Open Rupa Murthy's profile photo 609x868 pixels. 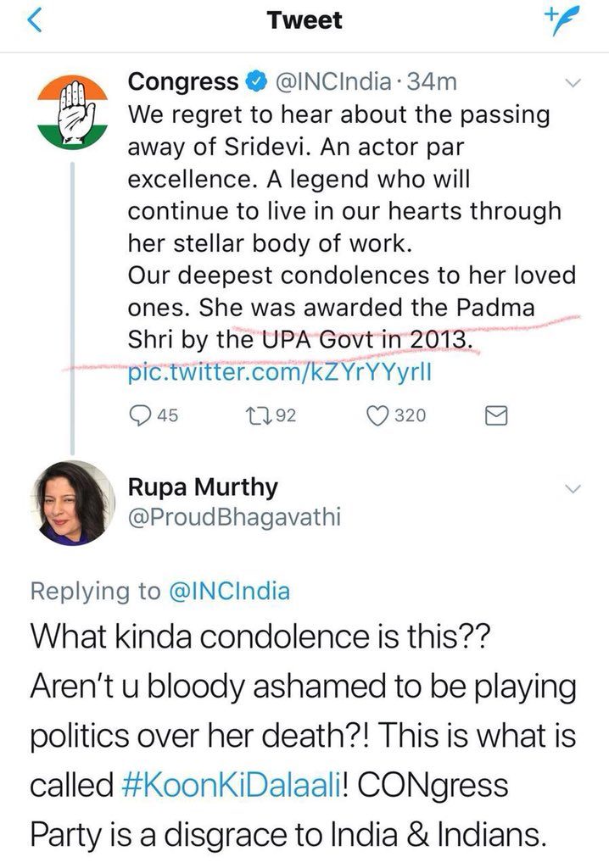click(73, 504)
